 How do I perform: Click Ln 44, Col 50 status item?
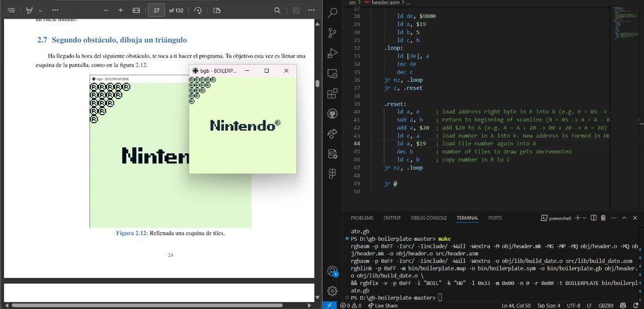tap(518, 305)
